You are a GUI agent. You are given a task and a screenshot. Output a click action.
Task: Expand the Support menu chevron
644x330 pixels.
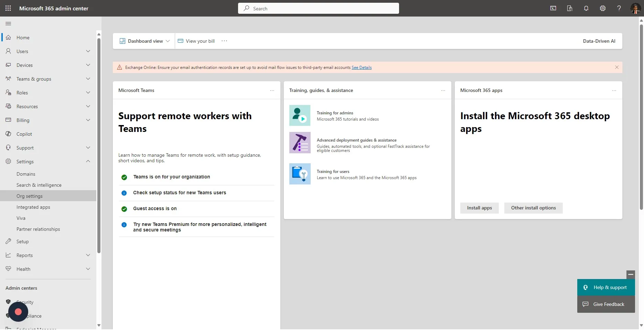(88, 147)
